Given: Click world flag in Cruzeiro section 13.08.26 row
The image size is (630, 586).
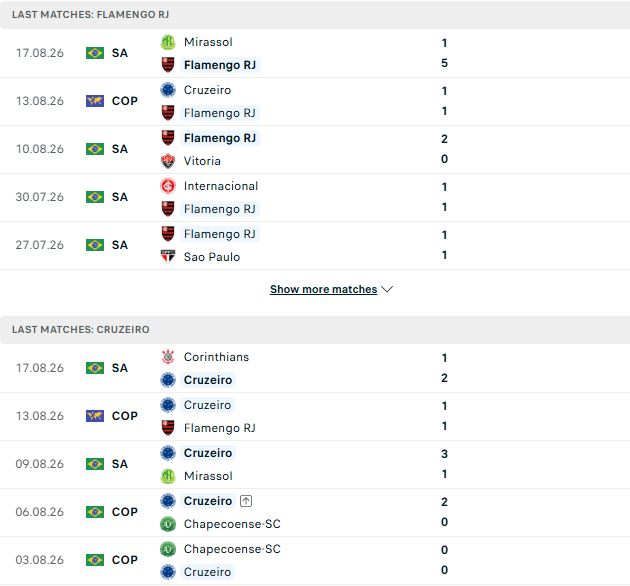Looking at the screenshot, I should tap(95, 416).
